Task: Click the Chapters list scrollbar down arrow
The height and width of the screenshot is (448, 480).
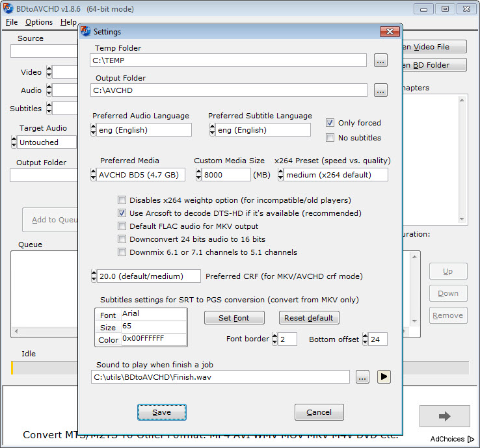Action: (x=462, y=218)
